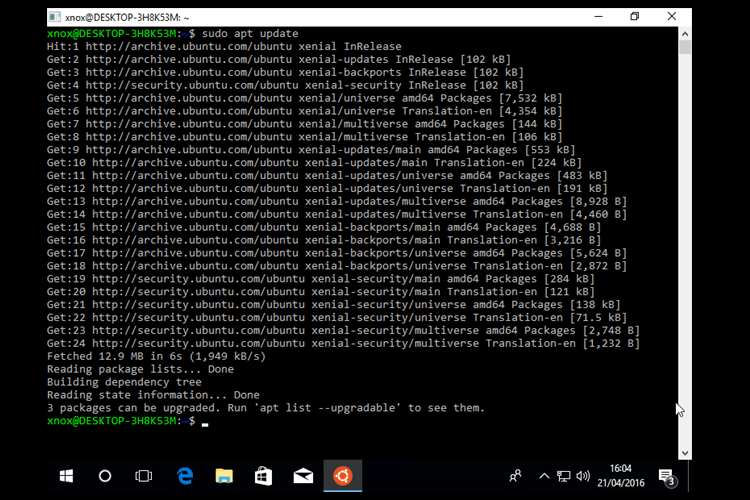The height and width of the screenshot is (500, 750).
Task: Restore down the terminal window
Action: [x=634, y=17]
